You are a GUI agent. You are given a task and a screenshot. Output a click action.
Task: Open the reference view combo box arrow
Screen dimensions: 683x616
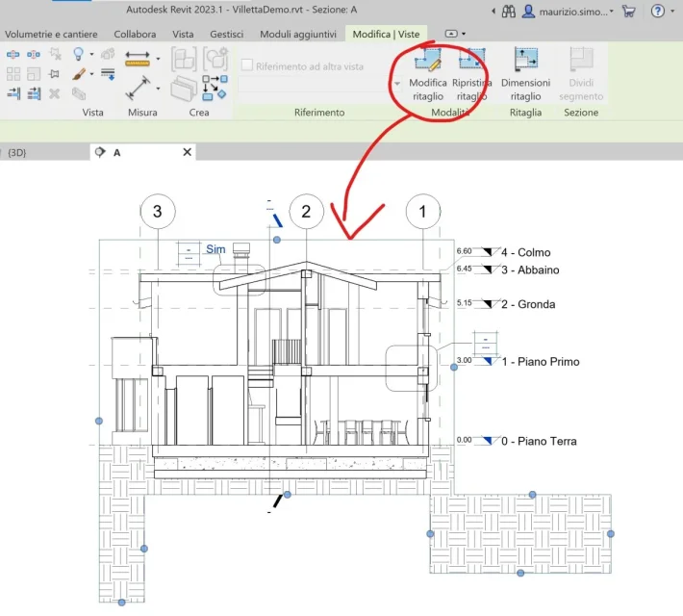click(x=397, y=84)
